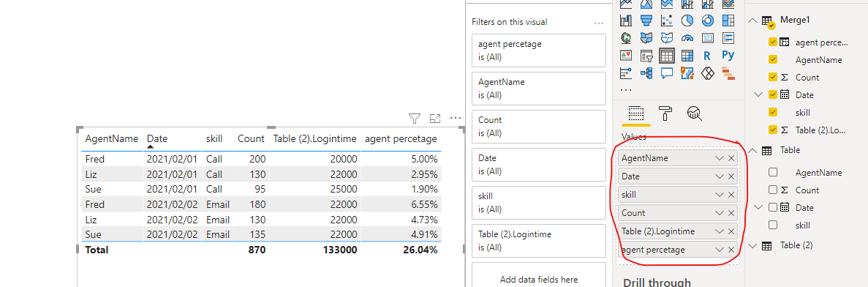This screenshot has width=868, height=287.
Task: Switch to the Analytics magnifier tab
Action: click(694, 113)
